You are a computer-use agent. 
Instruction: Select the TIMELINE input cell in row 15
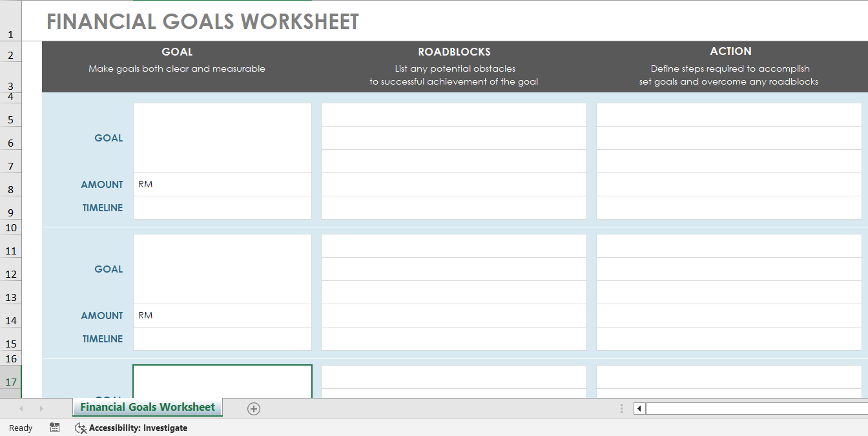point(222,339)
